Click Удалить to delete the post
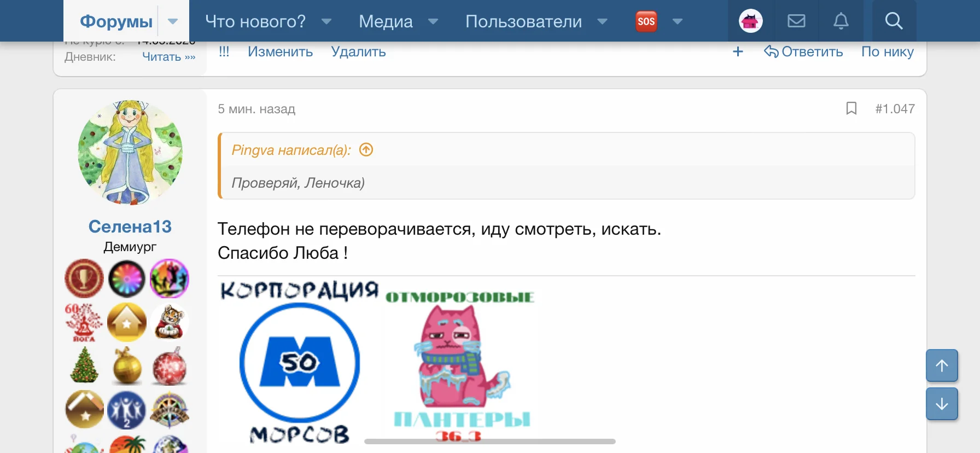The image size is (980, 453). click(x=358, y=51)
